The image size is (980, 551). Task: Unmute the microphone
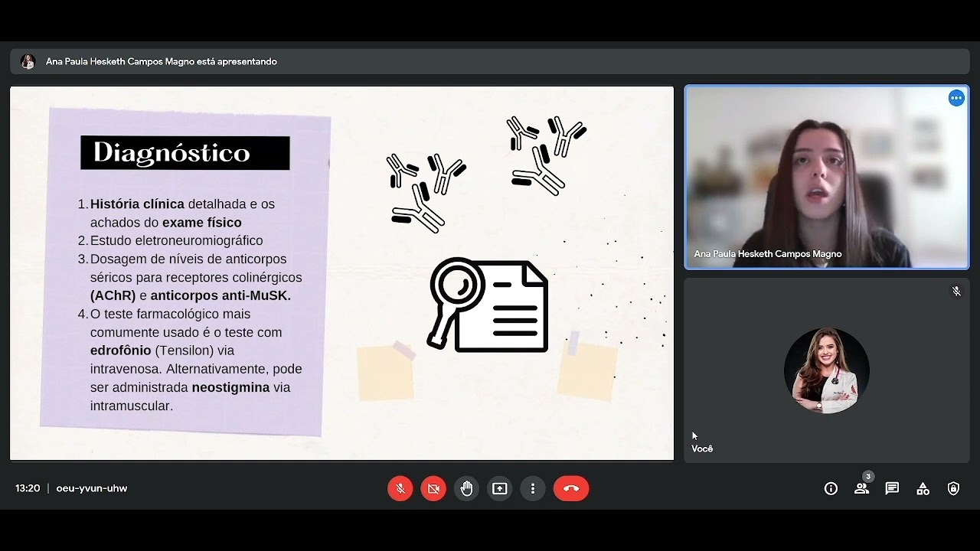pos(400,488)
